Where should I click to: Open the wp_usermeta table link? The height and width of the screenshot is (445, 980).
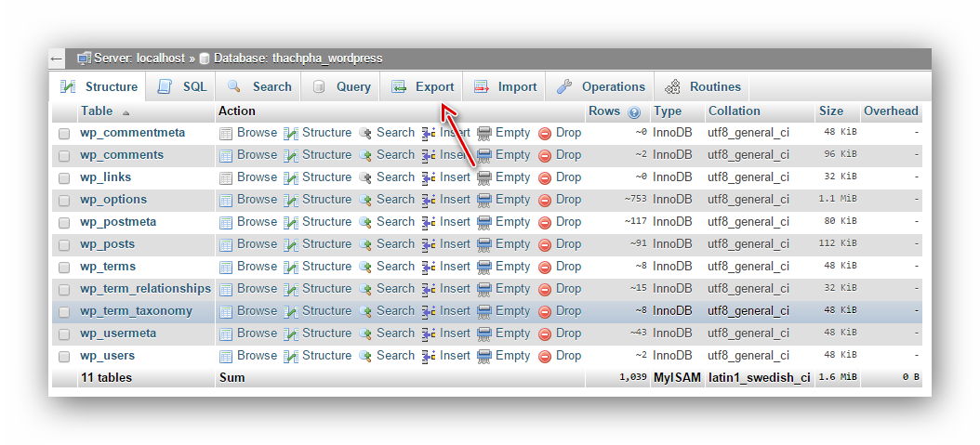pyautogui.click(x=118, y=333)
